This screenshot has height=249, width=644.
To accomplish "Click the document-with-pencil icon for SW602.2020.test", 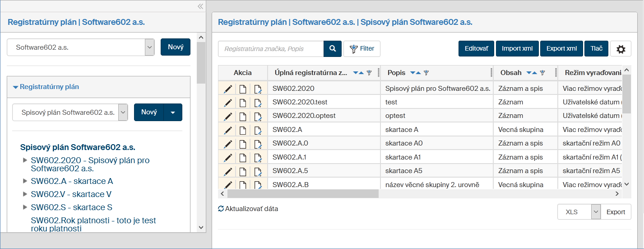I will [x=258, y=103].
